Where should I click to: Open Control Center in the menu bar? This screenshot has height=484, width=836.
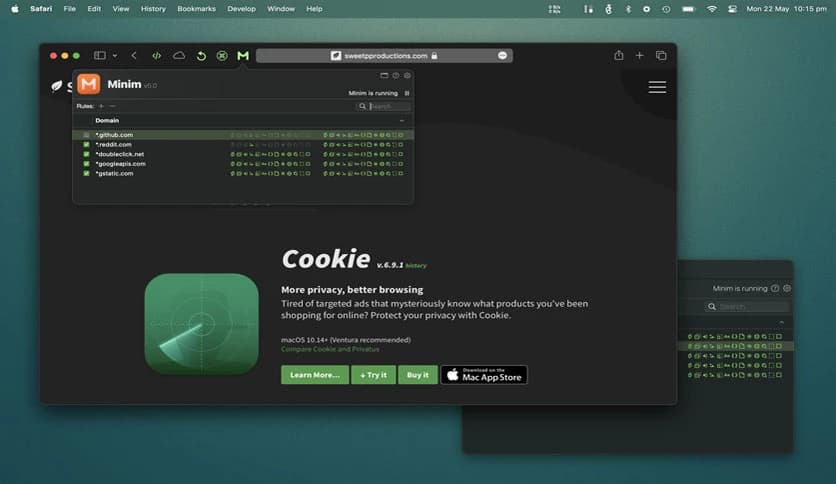click(733, 9)
